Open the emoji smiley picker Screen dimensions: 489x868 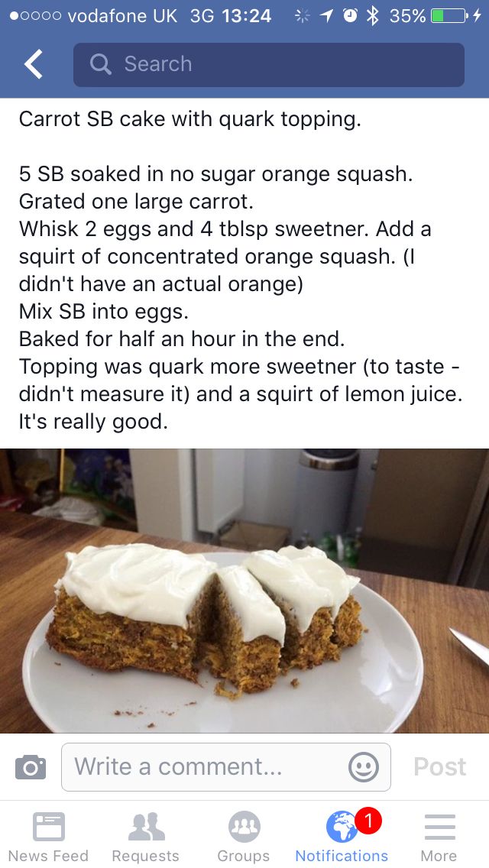pos(364,767)
